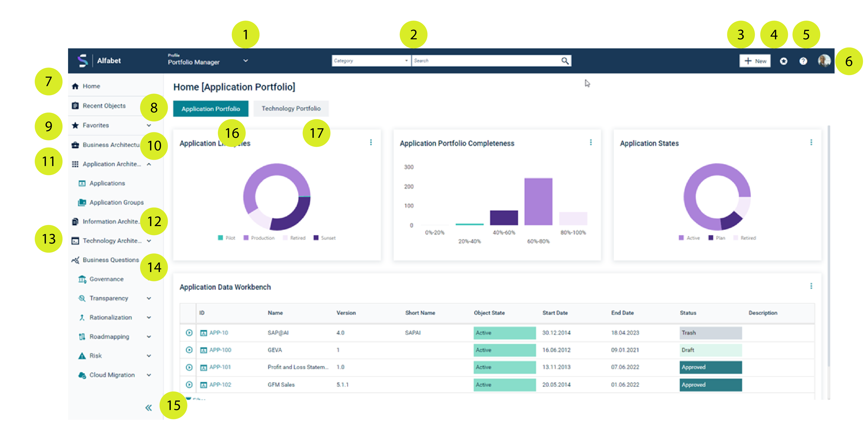Open Application States three-dot menu
Screen dimensions: 868x446
tap(811, 142)
